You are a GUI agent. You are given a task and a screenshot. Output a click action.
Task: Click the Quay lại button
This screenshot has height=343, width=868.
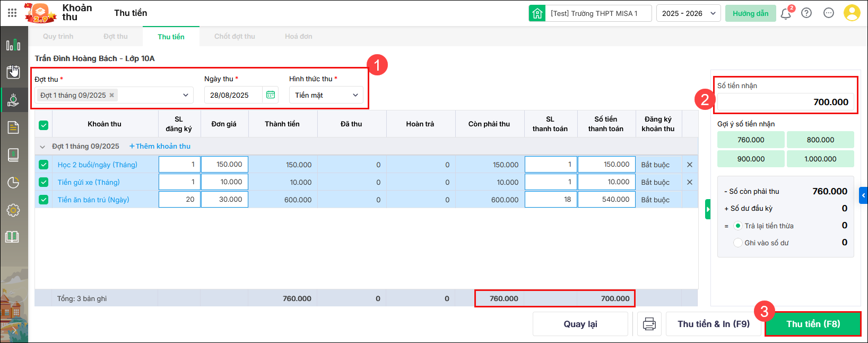click(x=580, y=324)
